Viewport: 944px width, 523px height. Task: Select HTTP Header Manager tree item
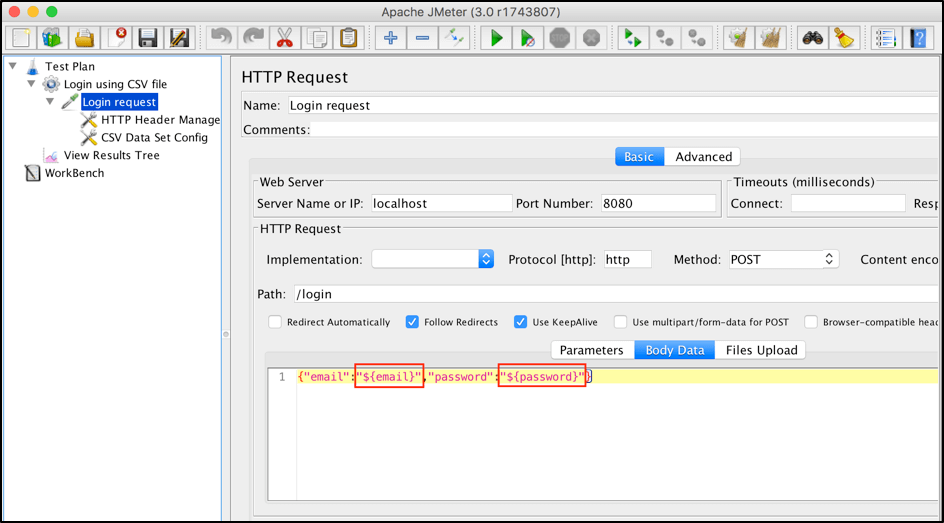tap(160, 120)
